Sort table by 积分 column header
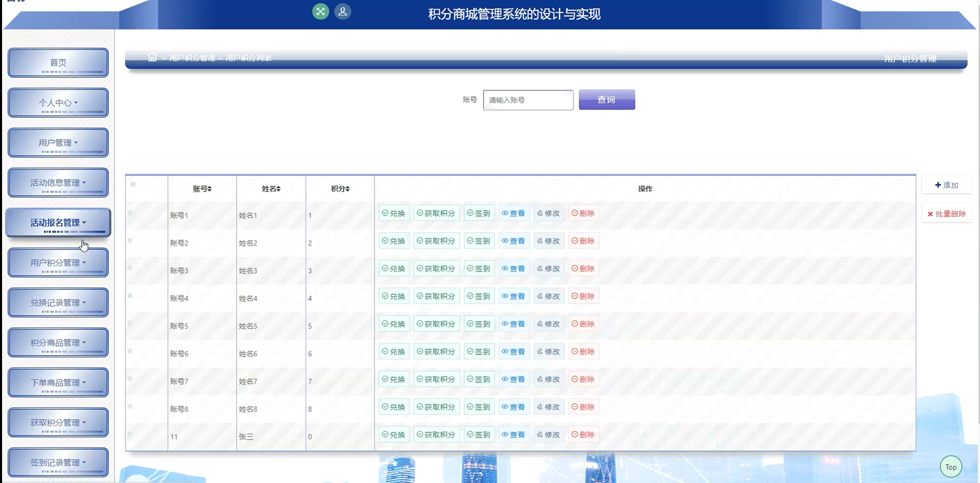 [x=340, y=189]
